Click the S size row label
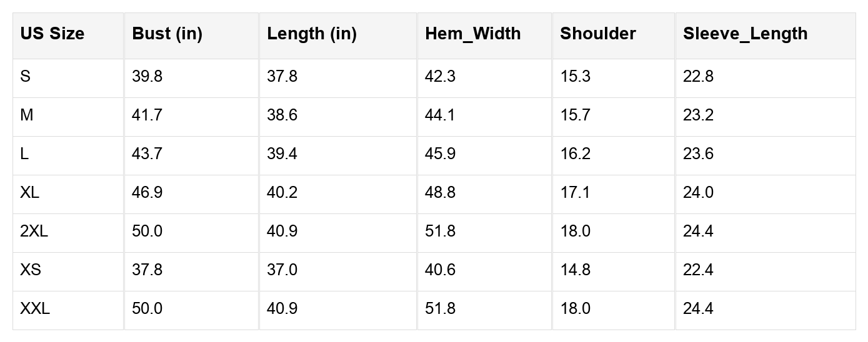This screenshot has height=342, width=868. tap(25, 77)
